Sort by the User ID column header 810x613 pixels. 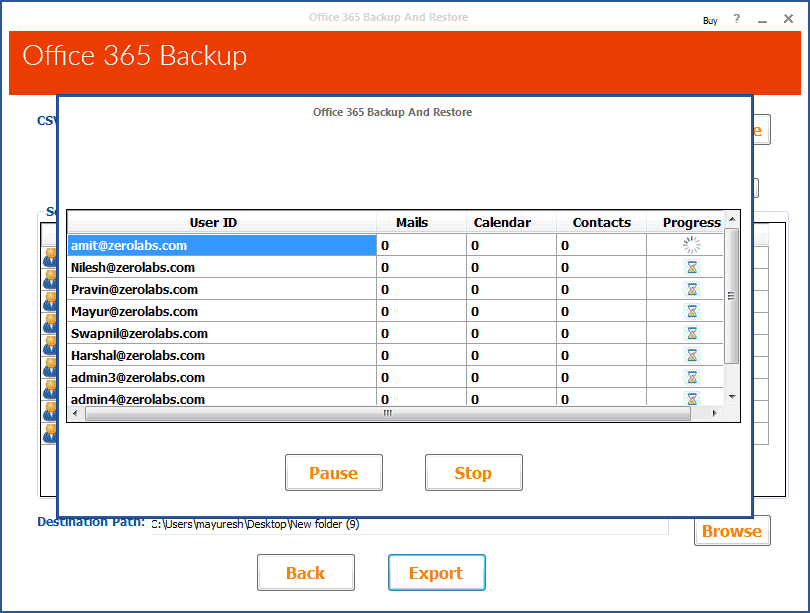(222, 223)
